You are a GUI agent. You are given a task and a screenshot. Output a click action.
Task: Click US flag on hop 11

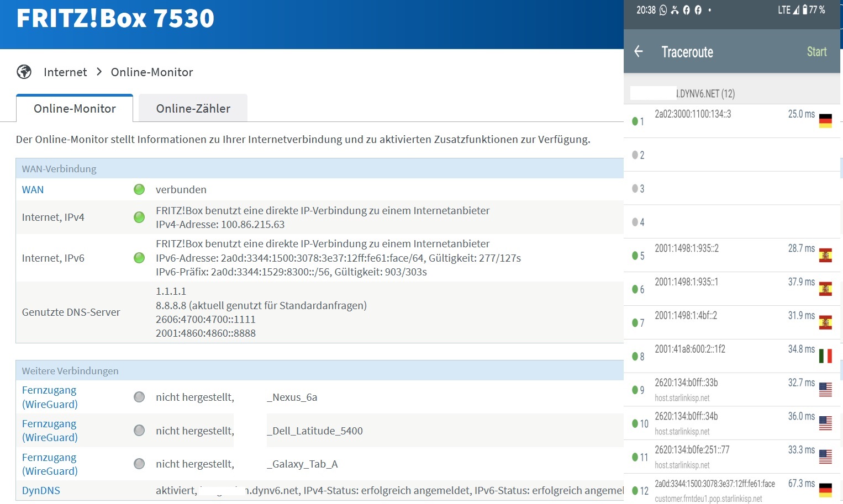[825, 457]
